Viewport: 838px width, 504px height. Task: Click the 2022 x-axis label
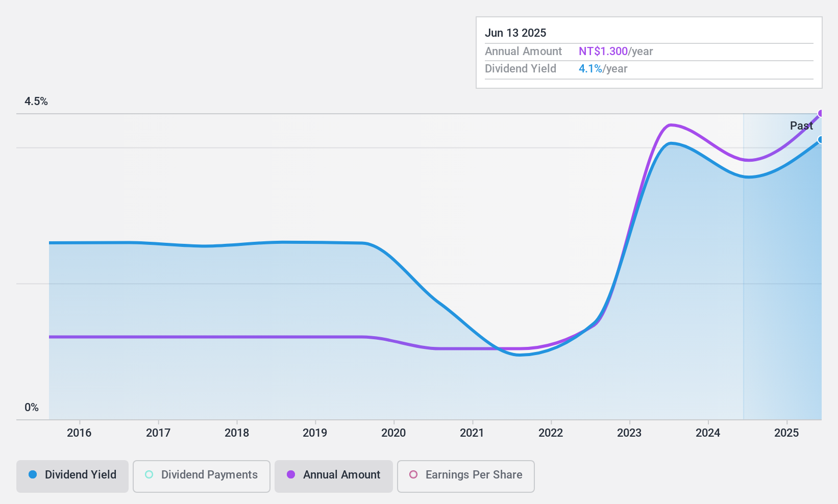click(551, 433)
